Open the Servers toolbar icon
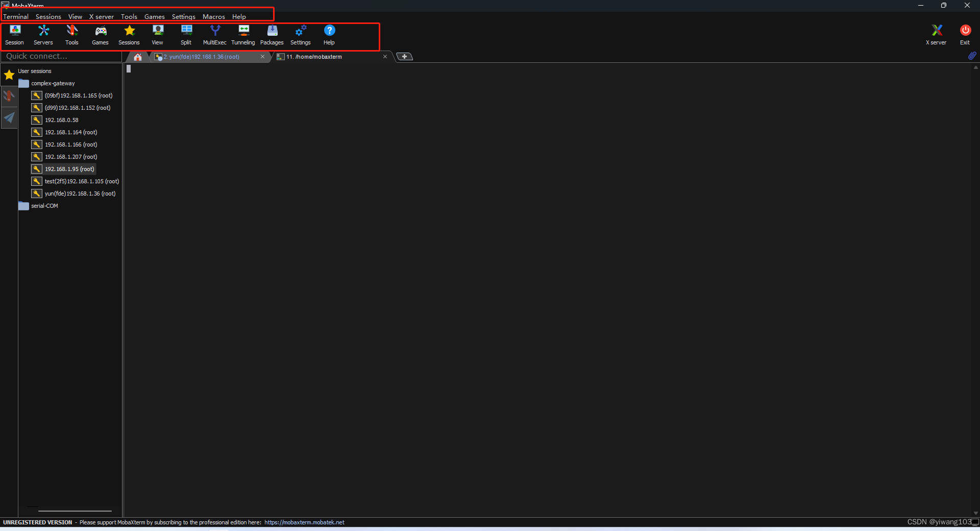Image resolution: width=980 pixels, height=531 pixels. point(43,35)
